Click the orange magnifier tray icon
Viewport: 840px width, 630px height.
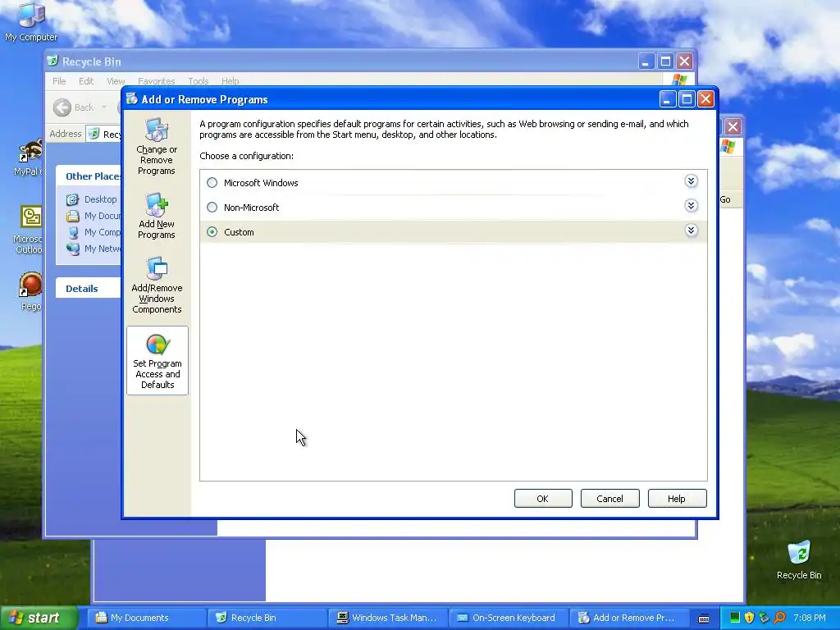[x=779, y=618]
